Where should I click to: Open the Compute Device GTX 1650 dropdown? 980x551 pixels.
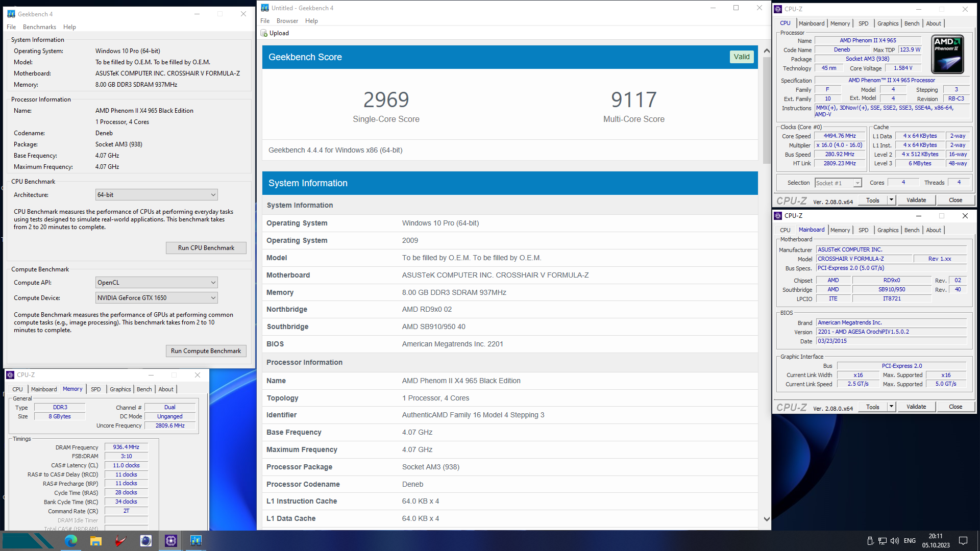(x=157, y=298)
